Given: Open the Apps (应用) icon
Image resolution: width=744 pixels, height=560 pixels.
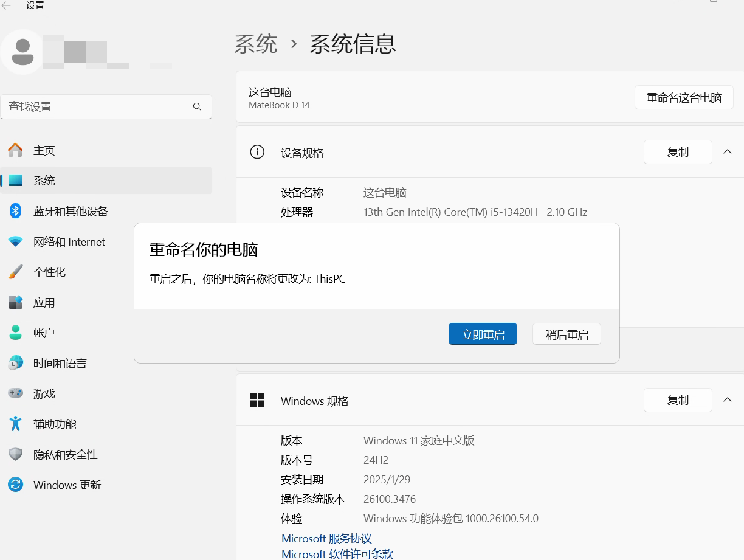Looking at the screenshot, I should click(x=15, y=302).
